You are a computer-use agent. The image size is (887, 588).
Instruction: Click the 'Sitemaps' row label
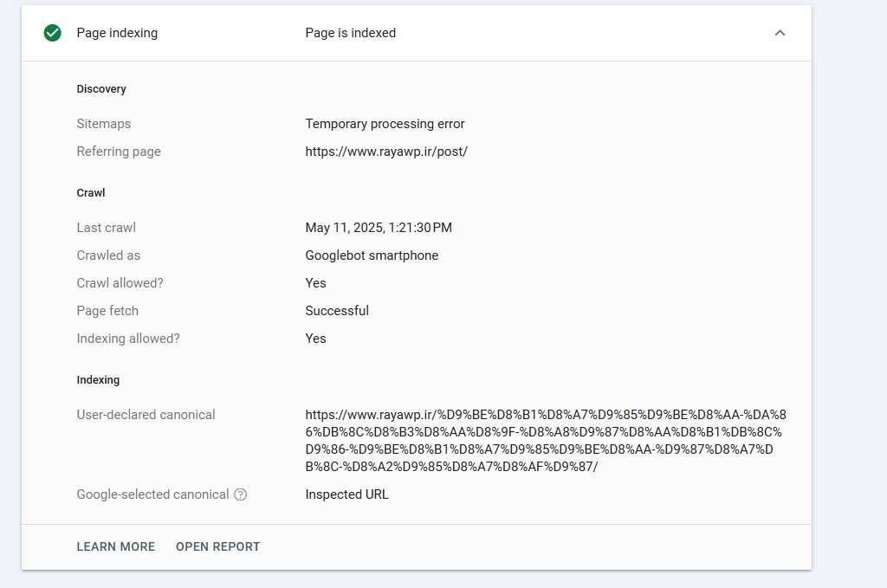tap(104, 124)
